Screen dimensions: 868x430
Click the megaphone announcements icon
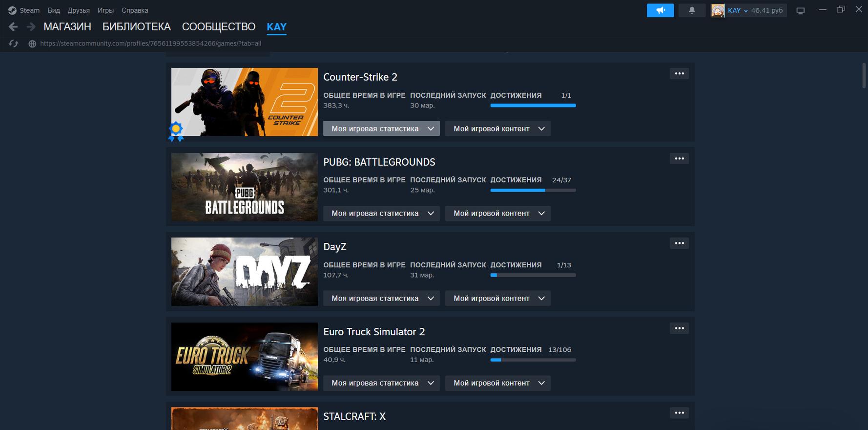[660, 10]
